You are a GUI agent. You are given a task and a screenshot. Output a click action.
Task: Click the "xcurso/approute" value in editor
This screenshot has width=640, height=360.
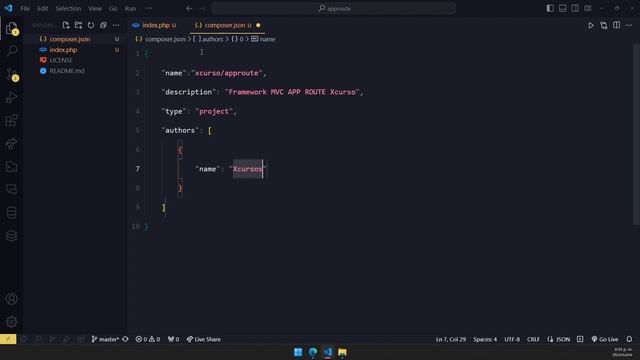click(x=227, y=73)
